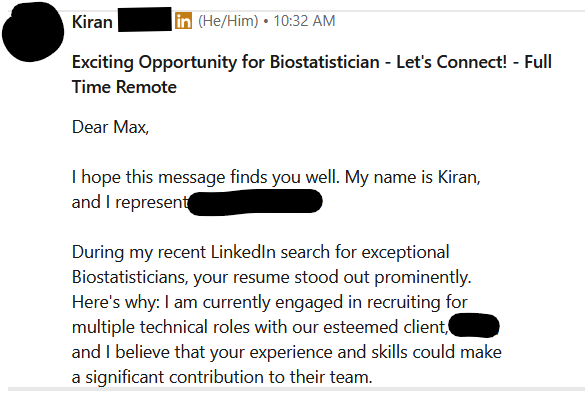The image size is (585, 395).
Task: Click the line "I hope this message finds you well"
Action: (206, 178)
